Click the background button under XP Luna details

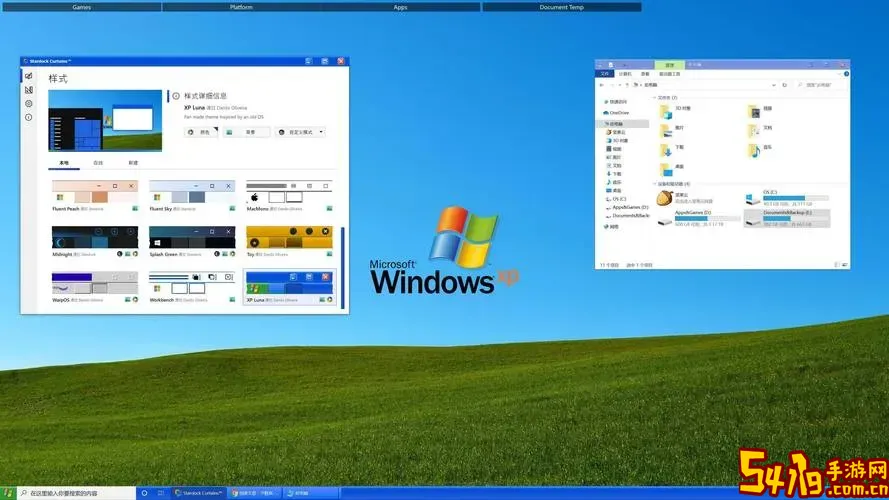point(246,132)
